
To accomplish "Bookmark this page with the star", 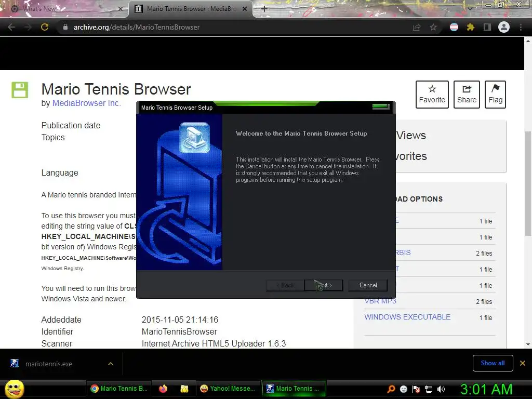I will tap(433, 27).
